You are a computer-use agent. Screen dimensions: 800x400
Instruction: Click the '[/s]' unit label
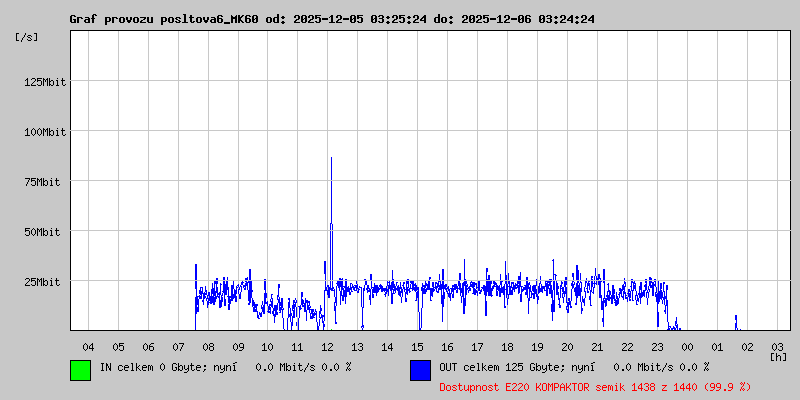(x=27, y=37)
